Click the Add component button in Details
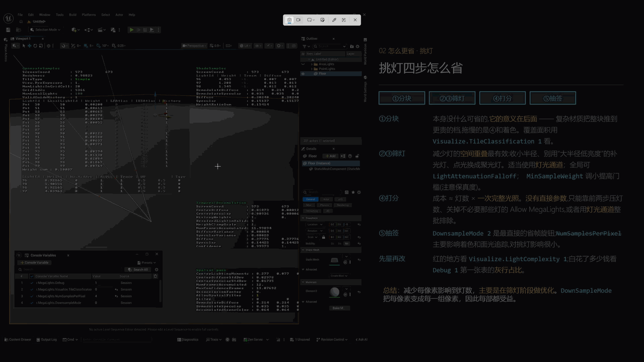The width and height of the screenshot is (644, 362). (330, 156)
